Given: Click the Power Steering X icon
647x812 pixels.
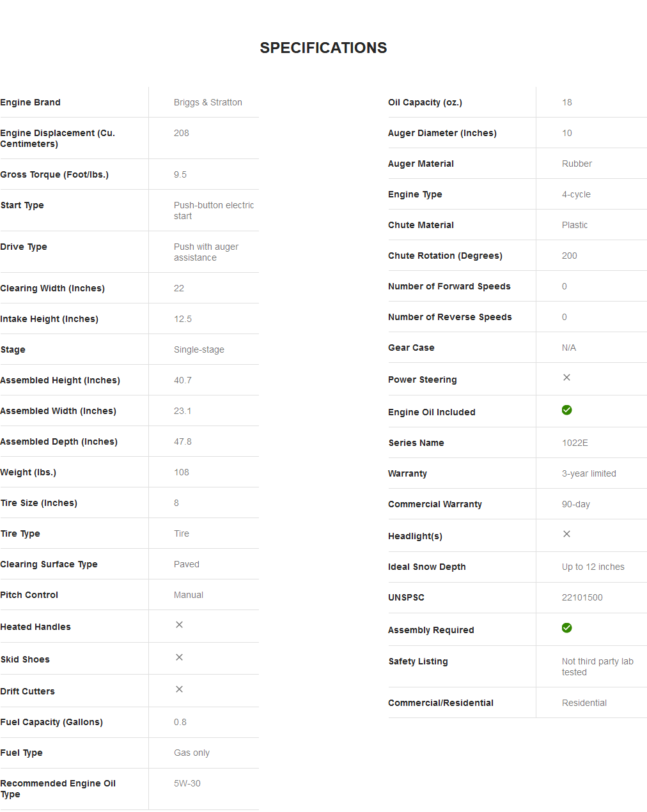Looking at the screenshot, I should (566, 378).
